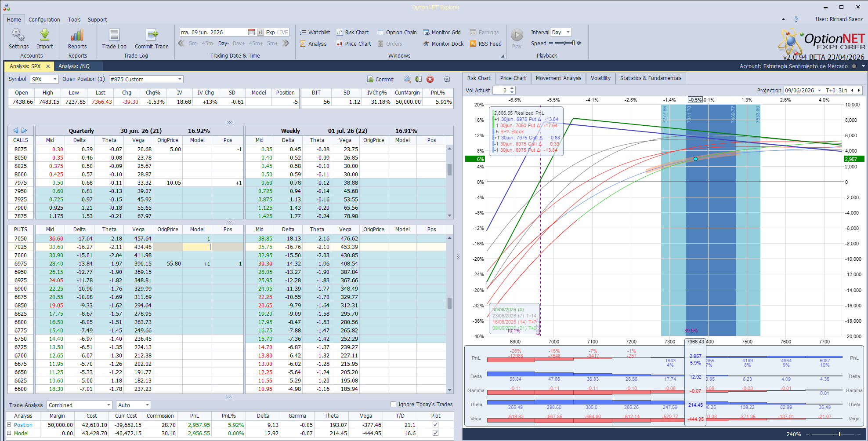
Task: Increase Vol Adjust with the up spinner
Action: click(x=512, y=88)
